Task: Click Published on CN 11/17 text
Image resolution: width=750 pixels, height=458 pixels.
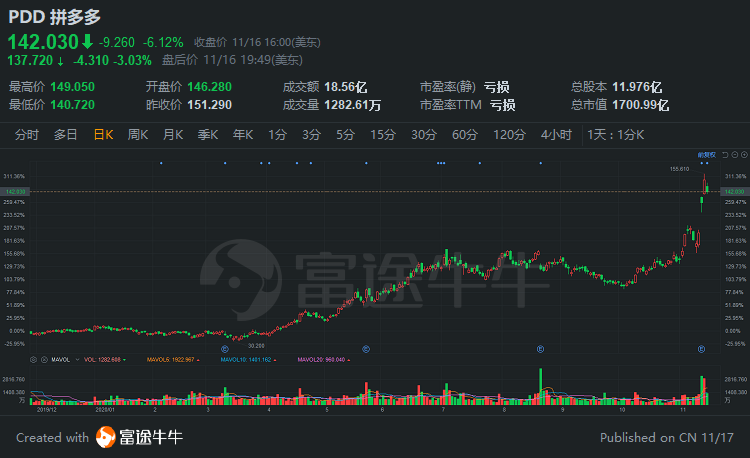Action: pyautogui.click(x=667, y=437)
